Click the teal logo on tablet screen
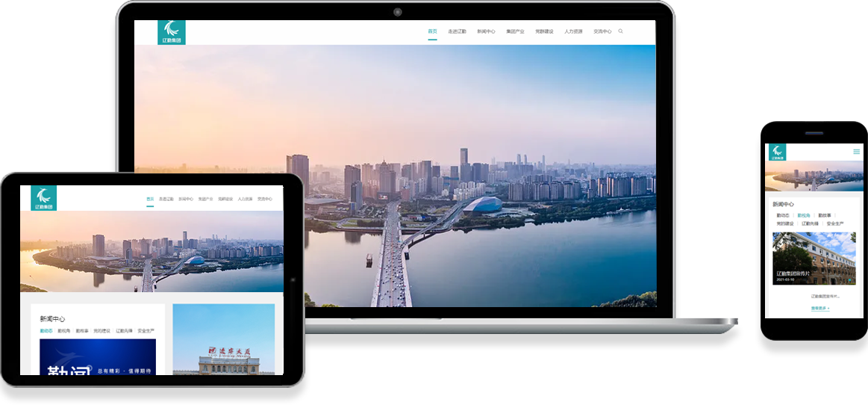The image size is (868, 405). click(45, 198)
